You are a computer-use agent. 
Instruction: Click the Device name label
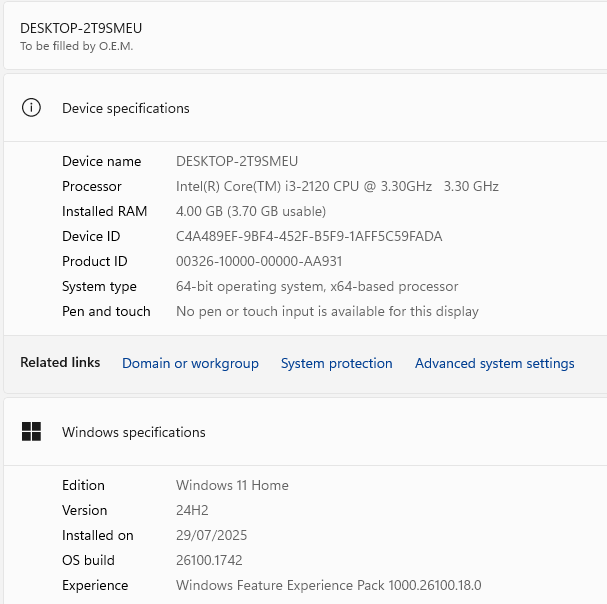[101, 161]
